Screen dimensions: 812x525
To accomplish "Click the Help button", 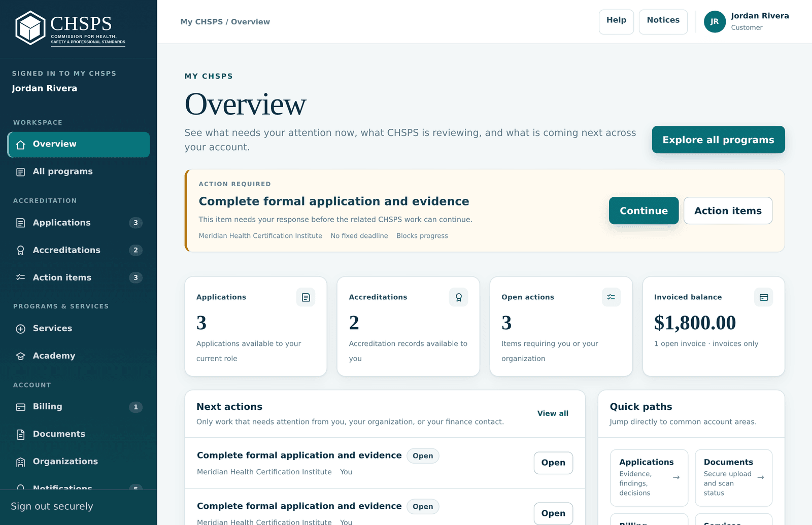I will click(x=616, y=22).
